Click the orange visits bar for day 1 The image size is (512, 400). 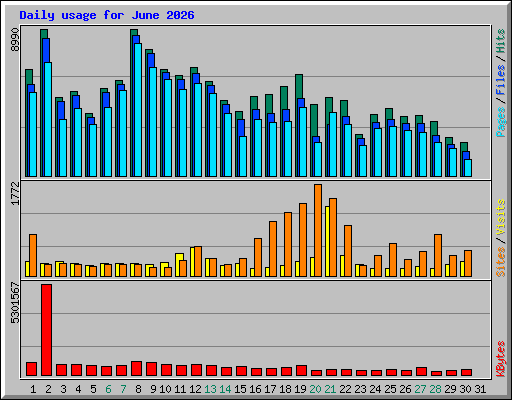[33, 255]
